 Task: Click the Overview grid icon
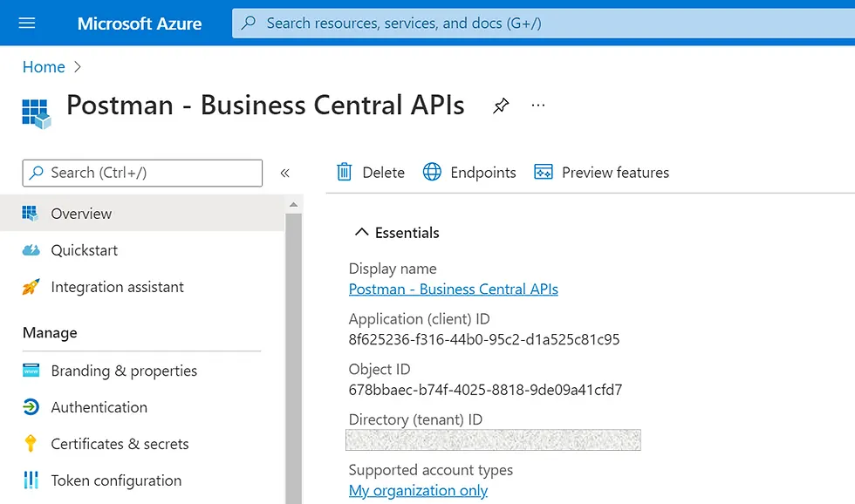31,213
